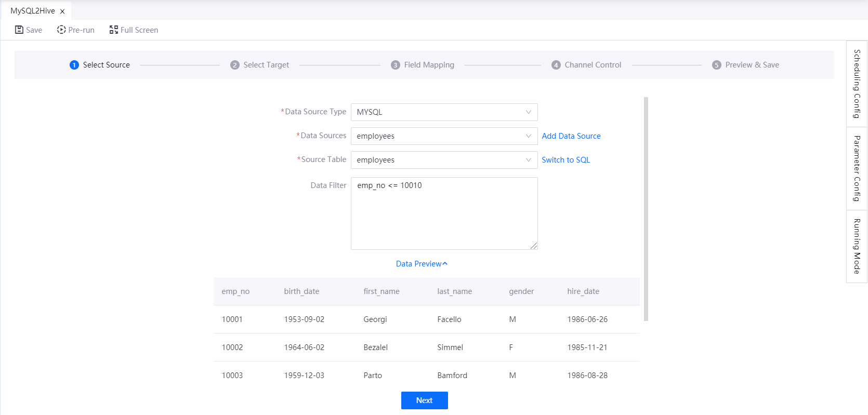The image size is (868, 415).
Task: Click step 4 Channel Control circle
Action: point(556,65)
